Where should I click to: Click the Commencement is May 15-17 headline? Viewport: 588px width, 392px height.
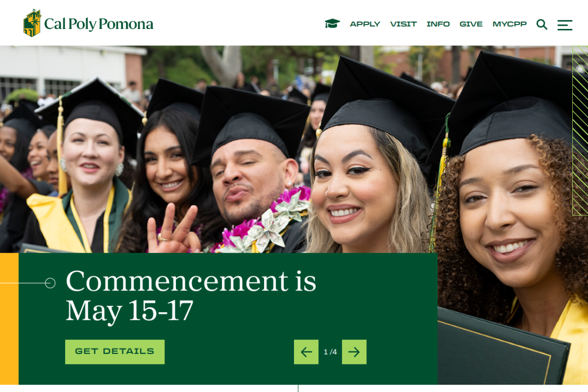pos(191,295)
